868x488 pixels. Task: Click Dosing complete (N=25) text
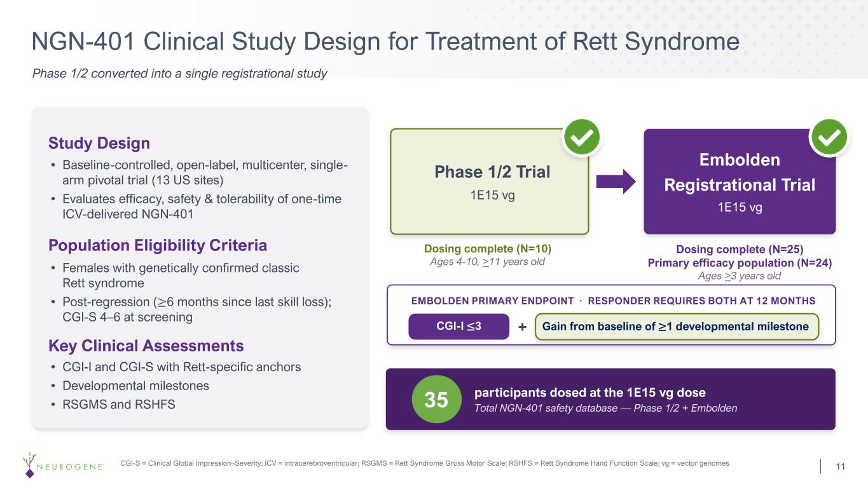point(740,248)
